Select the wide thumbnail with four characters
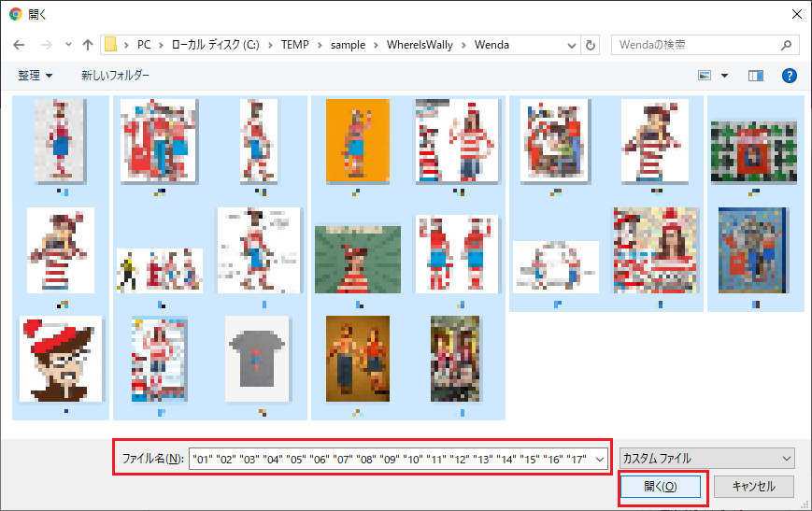This screenshot has height=511, width=812. click(x=160, y=271)
